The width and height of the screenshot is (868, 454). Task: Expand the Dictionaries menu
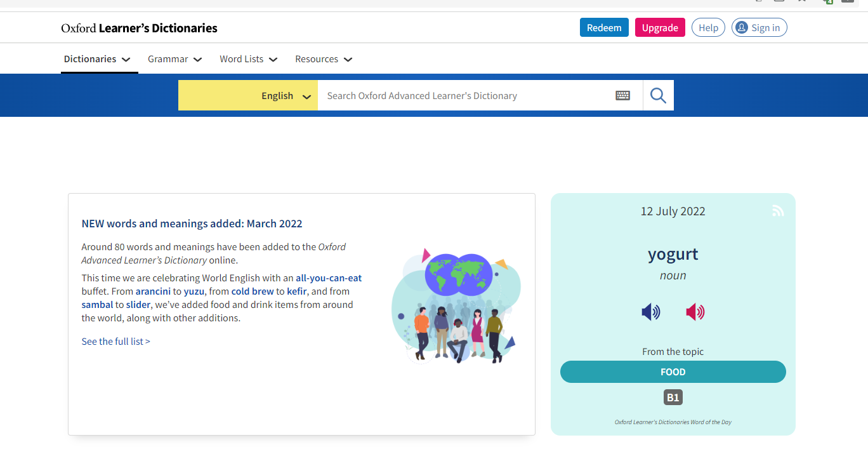click(x=97, y=59)
